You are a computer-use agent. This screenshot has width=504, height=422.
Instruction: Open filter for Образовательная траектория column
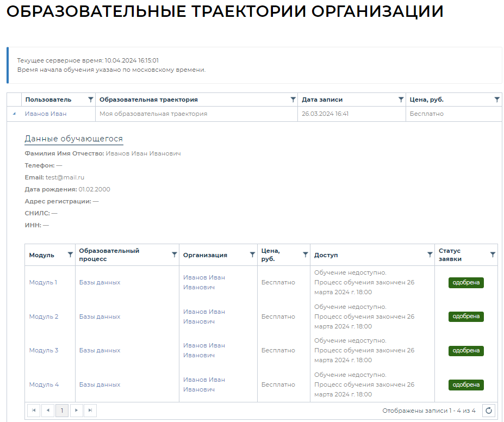click(x=293, y=100)
